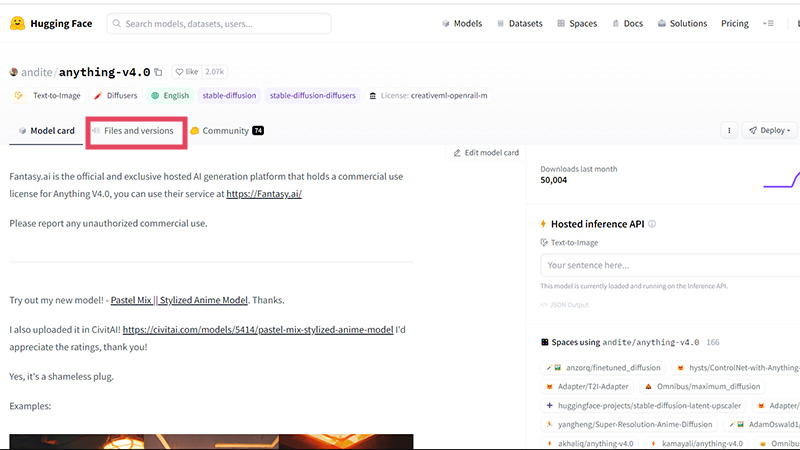
Task: Open the Pastel Mix Stylized Anime Model link
Action: [179, 300]
